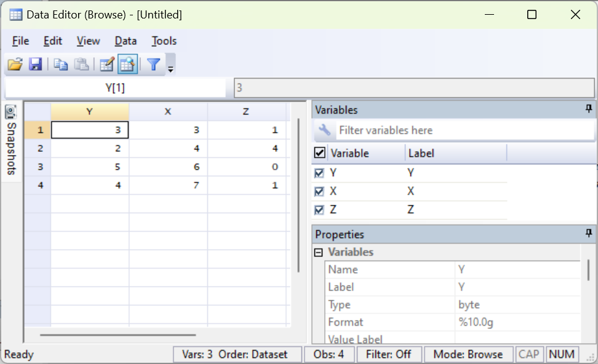The image size is (598, 364).
Task: Click the Name property value Y
Action: (x=517, y=269)
